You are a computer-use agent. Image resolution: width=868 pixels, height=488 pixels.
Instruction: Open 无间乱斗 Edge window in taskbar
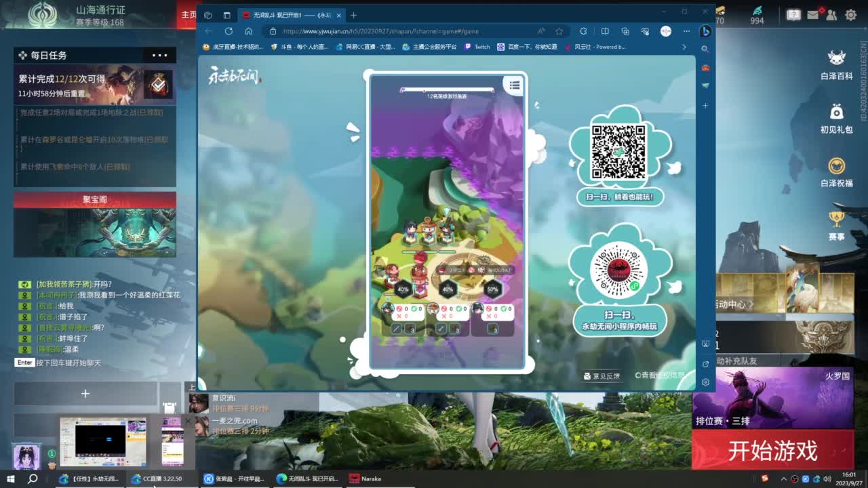click(307, 479)
